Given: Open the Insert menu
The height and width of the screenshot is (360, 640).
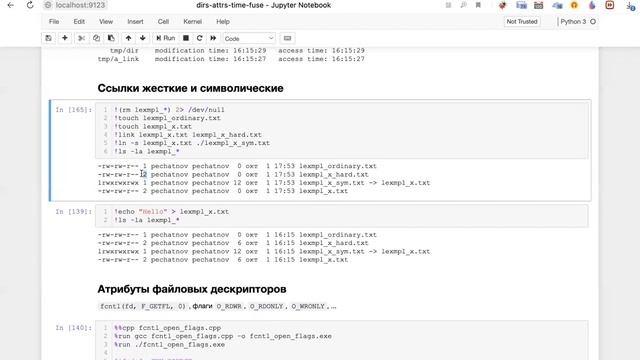Looking at the screenshot, I should [135, 22].
